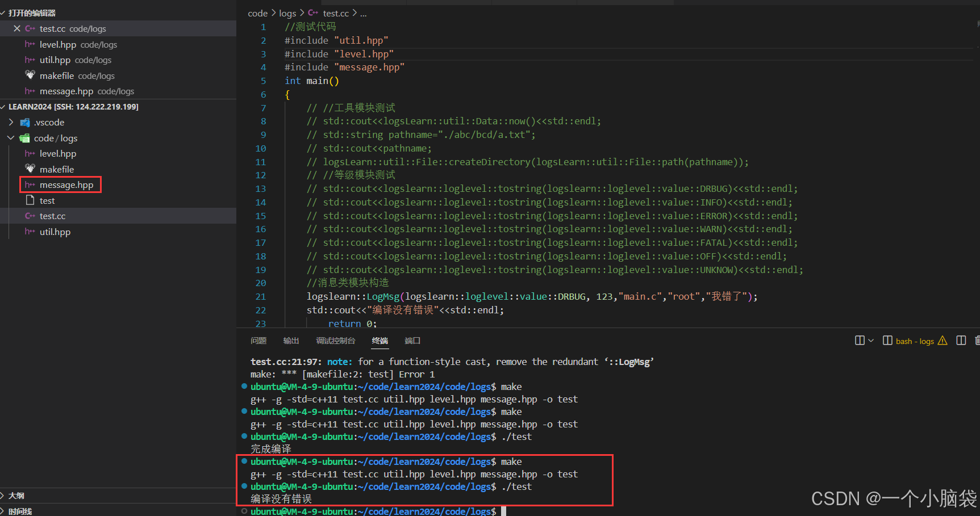Click line number 5 in the editor gutter
The height and width of the screenshot is (516, 980).
coord(263,81)
